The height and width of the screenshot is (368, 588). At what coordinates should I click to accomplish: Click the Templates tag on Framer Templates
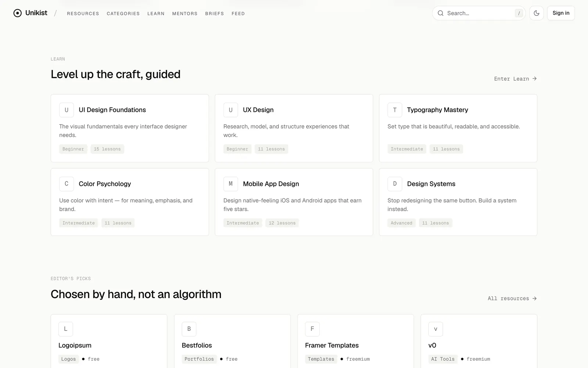coord(321,359)
